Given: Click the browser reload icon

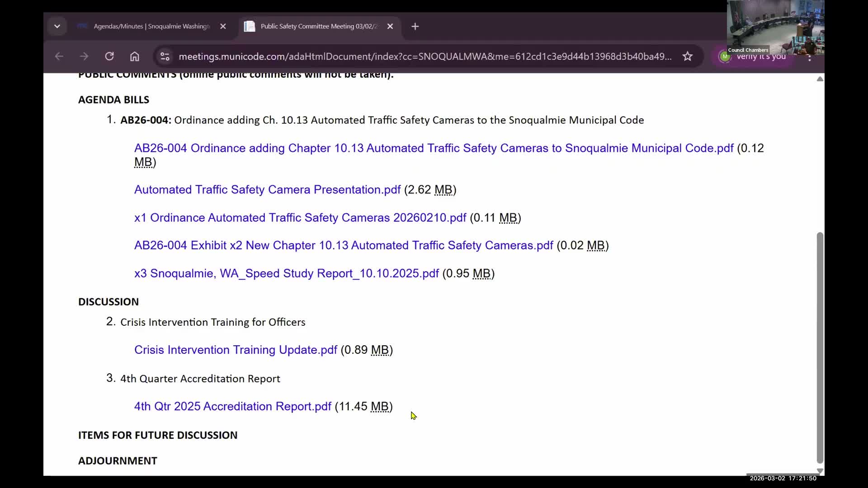Looking at the screenshot, I should tap(109, 56).
